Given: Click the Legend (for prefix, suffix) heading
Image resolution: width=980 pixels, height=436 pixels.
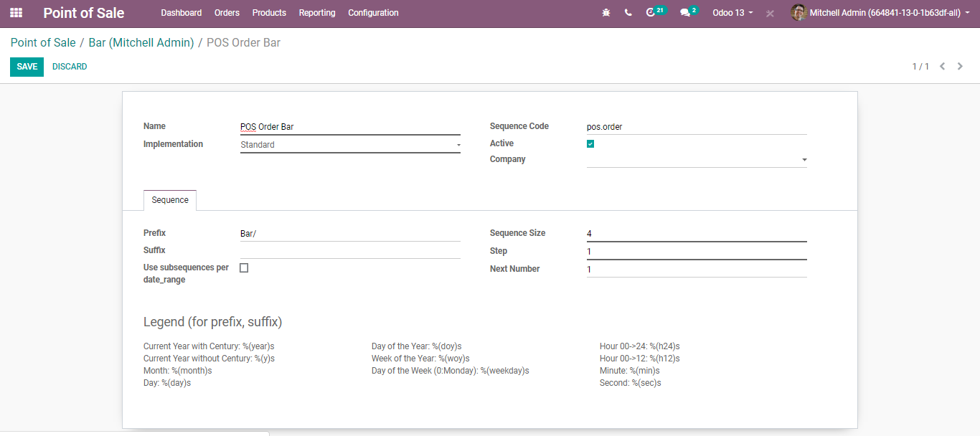Looking at the screenshot, I should point(212,322).
